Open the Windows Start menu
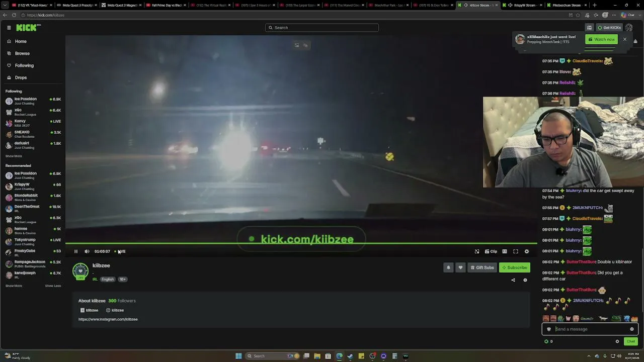This screenshot has width=644, height=362. [x=238, y=356]
